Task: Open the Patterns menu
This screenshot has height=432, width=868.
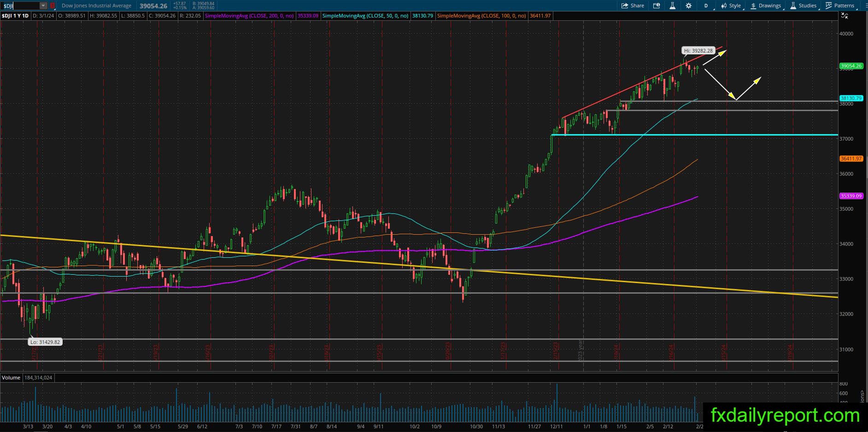Action: pyautogui.click(x=840, y=6)
